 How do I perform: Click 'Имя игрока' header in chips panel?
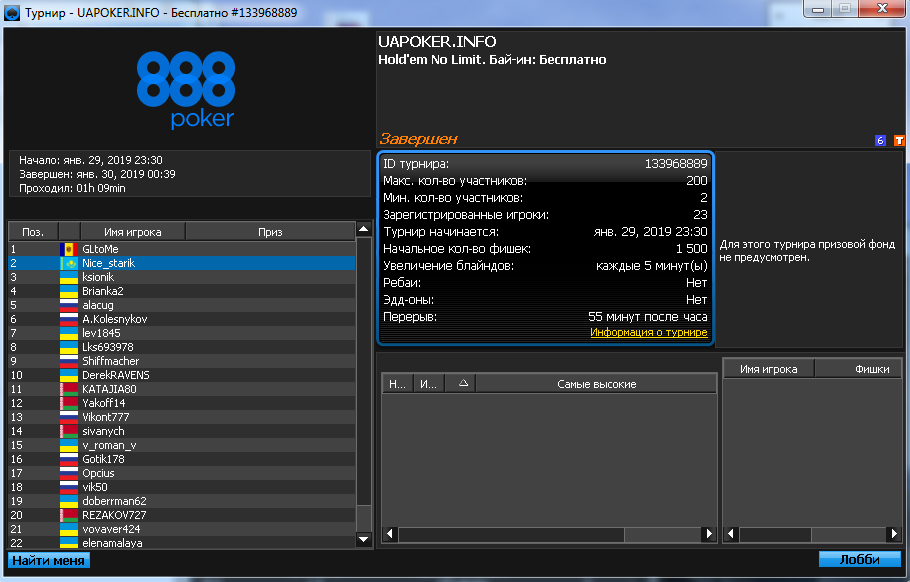coord(768,369)
